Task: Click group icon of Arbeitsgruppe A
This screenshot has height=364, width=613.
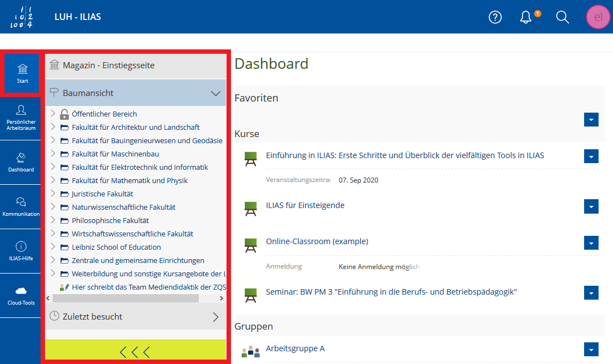Action: click(250, 351)
